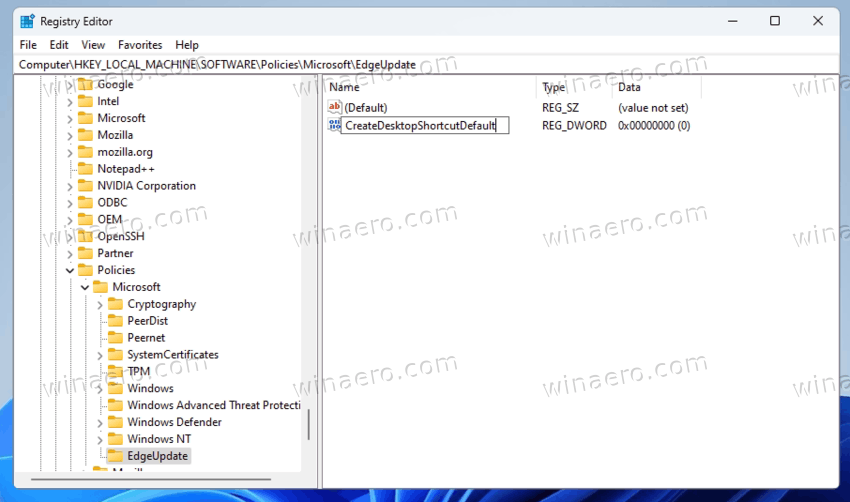Click the Partner folder icon

click(x=86, y=253)
